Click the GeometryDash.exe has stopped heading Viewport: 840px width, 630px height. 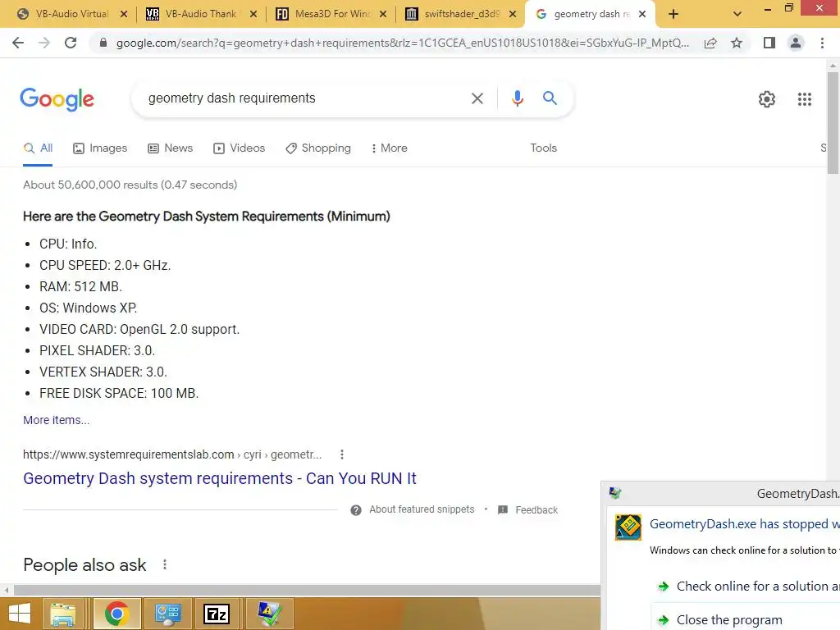tap(745, 524)
